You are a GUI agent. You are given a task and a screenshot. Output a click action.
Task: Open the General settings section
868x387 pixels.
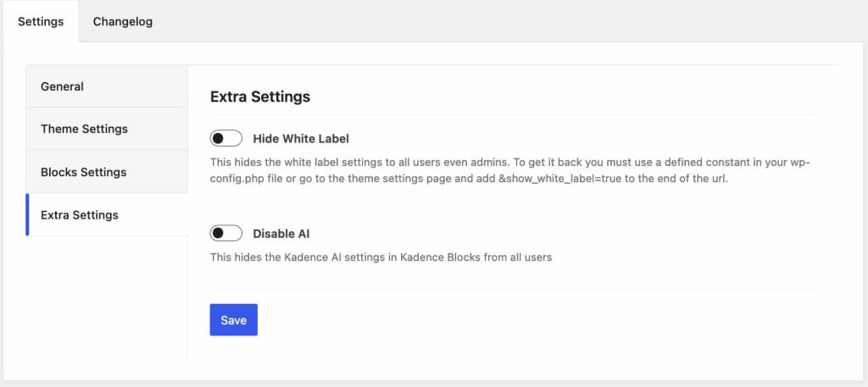(107, 86)
